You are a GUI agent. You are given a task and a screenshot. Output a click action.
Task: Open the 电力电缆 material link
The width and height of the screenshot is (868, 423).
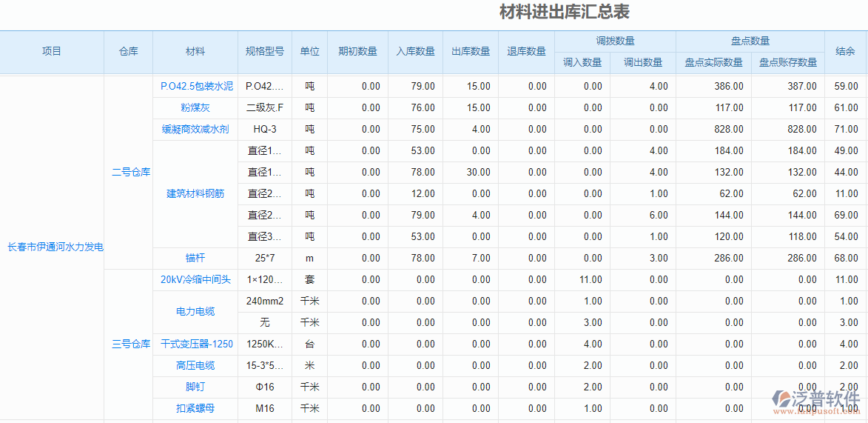(x=195, y=312)
